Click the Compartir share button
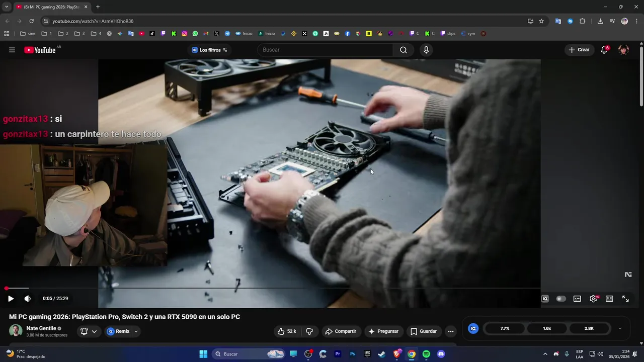The image size is (644, 362). coord(341,331)
